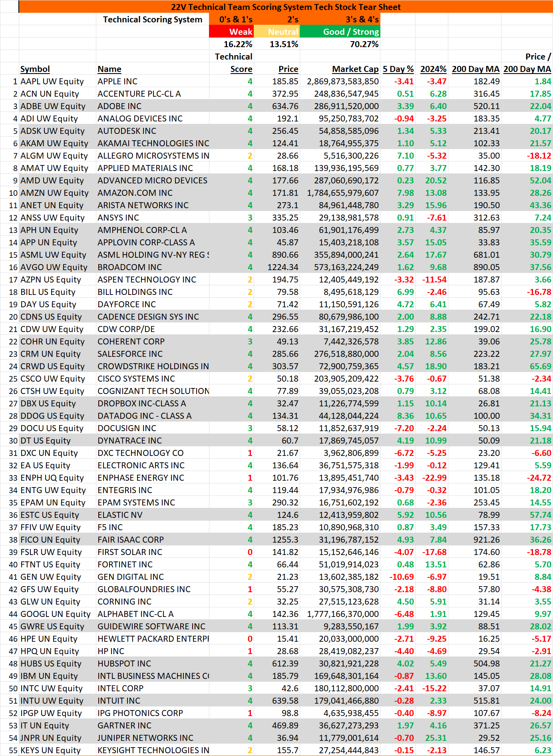Select the AAPL UW Equity symbol cell
Viewport: 553px width, 756px height.
(x=52, y=81)
